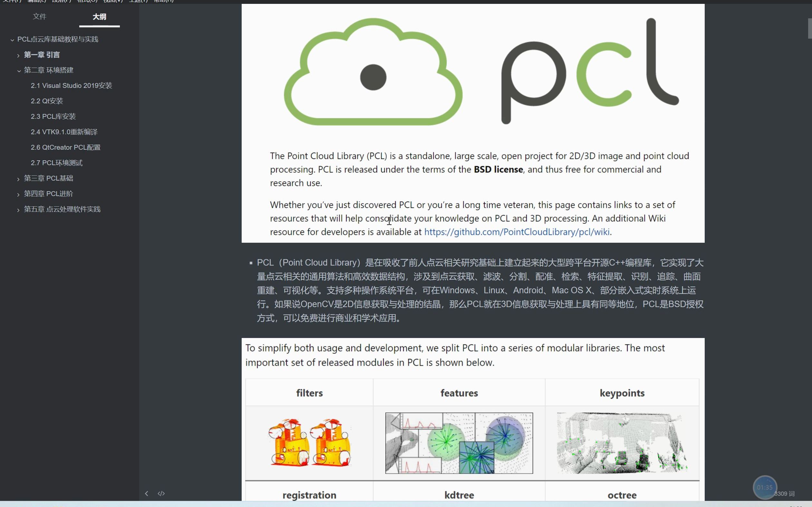
Task: Click word count display at bottom right
Action: pyautogui.click(x=788, y=493)
